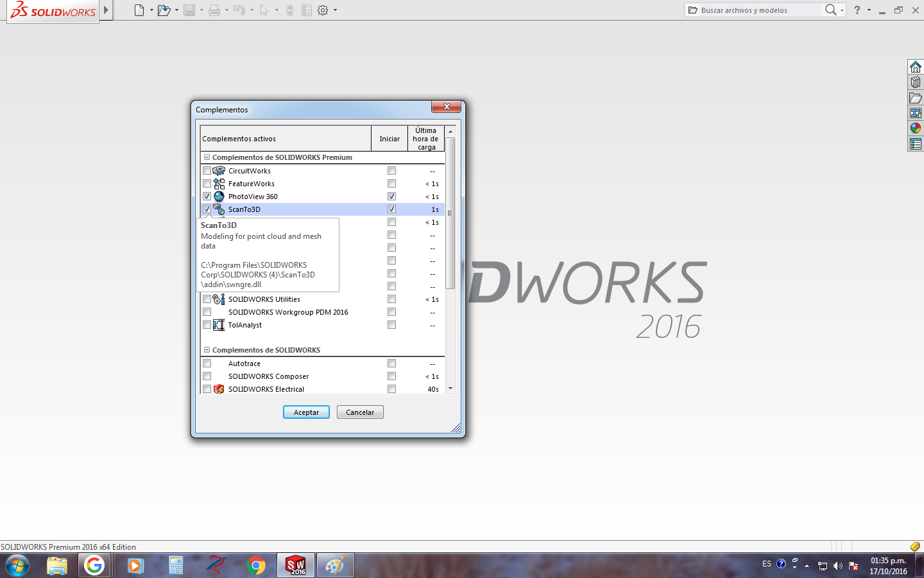Viewport: 924px width, 578px height.
Task: Collapse Complementos de SOLIDWORKS Premium group
Action: pos(207,157)
